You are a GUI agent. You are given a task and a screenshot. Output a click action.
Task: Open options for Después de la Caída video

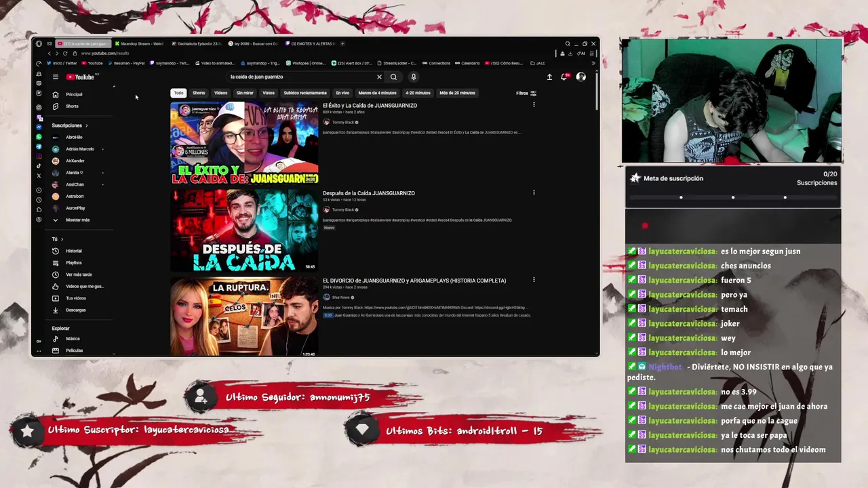pyautogui.click(x=534, y=192)
